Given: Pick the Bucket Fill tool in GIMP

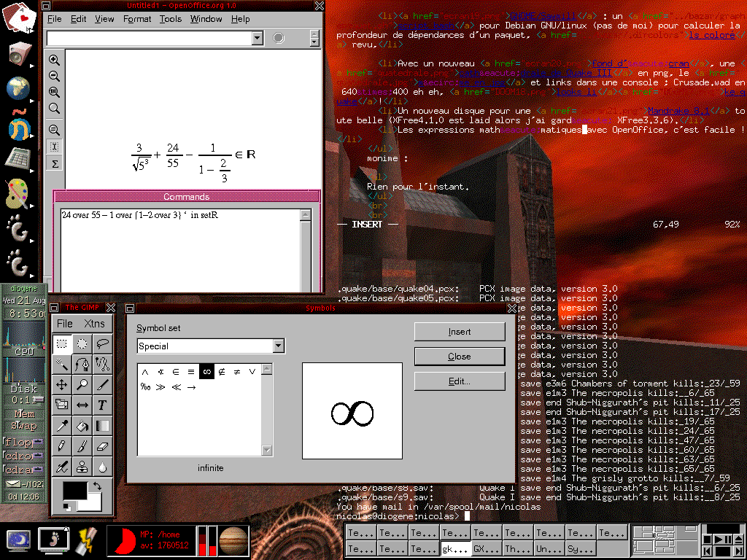Looking at the screenshot, I should pos(82,425).
